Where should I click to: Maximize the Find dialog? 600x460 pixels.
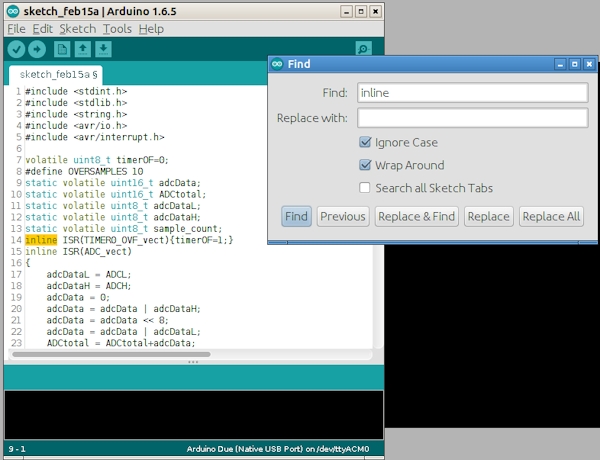575,64
